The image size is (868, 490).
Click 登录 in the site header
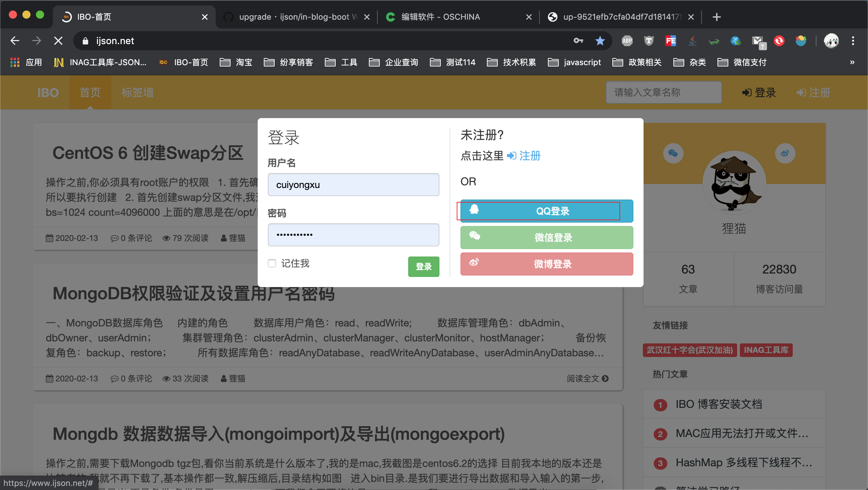[759, 92]
